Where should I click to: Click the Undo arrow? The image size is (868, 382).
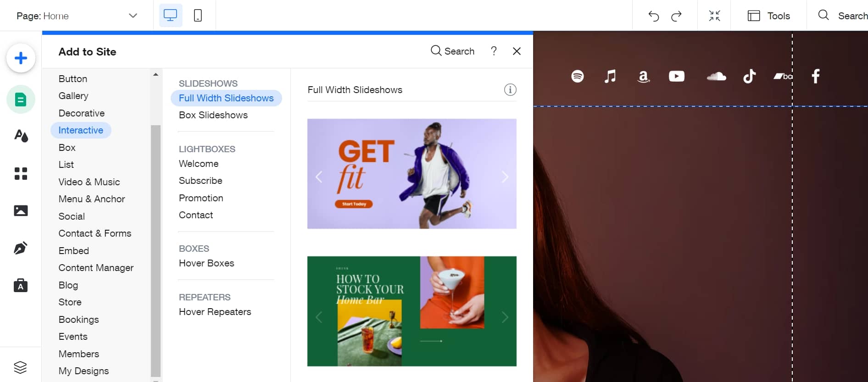(x=654, y=16)
